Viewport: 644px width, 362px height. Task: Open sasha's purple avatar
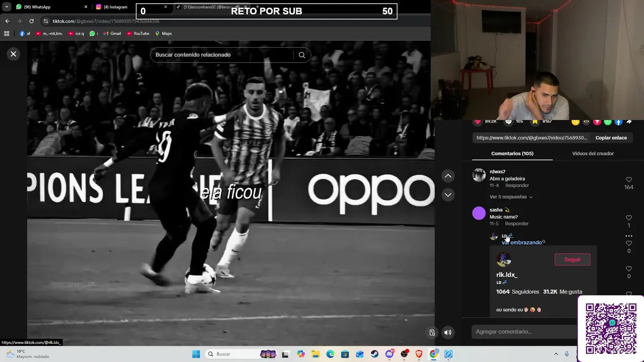479,213
